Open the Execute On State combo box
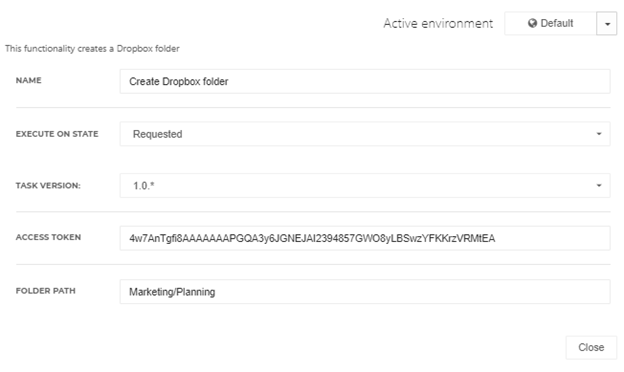 click(365, 134)
